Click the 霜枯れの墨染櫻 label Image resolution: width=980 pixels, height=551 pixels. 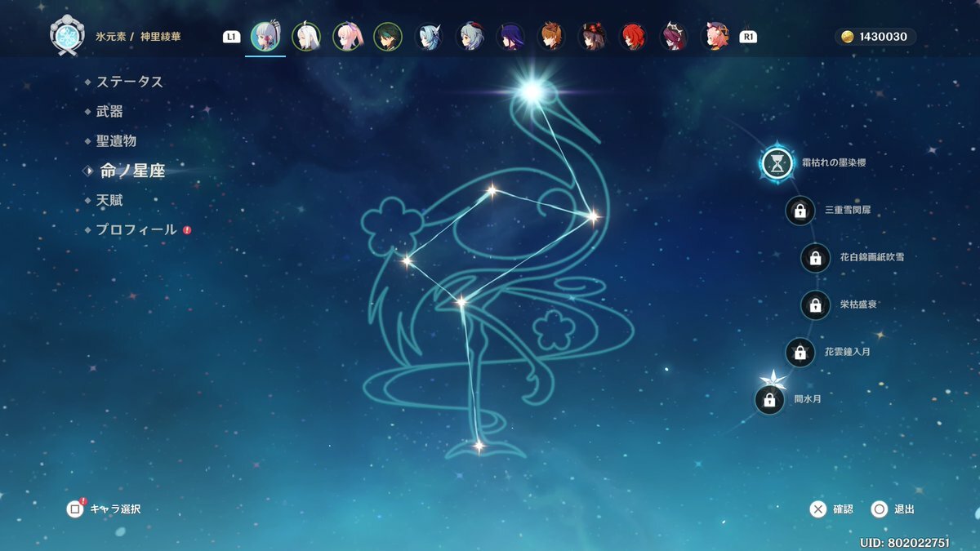tap(834, 163)
